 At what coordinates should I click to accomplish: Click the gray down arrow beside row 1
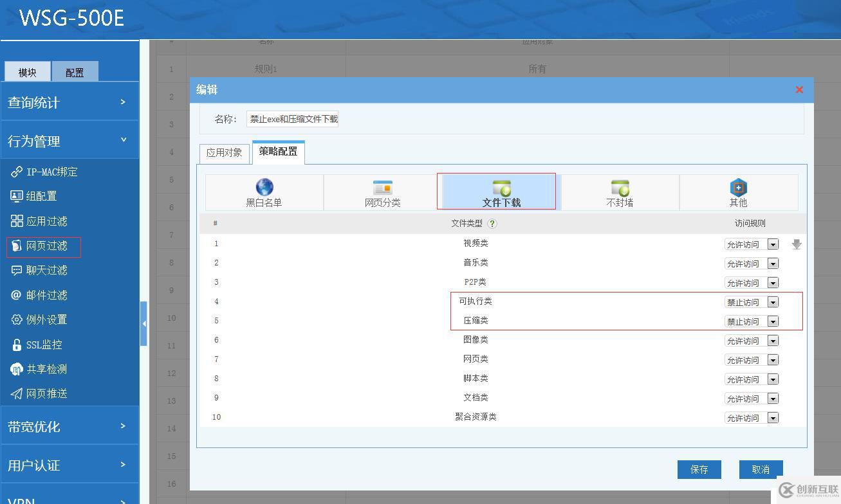point(797,244)
